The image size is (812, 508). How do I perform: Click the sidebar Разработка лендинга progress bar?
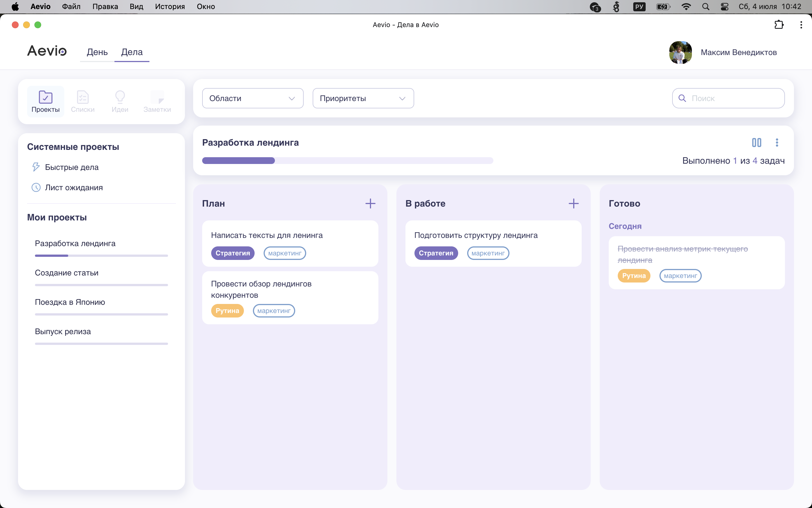[x=101, y=256]
